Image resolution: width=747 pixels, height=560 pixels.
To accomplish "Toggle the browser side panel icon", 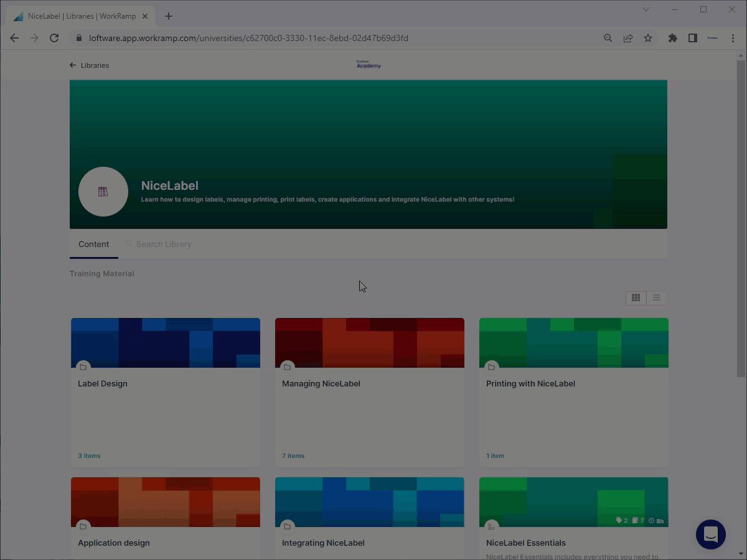I will coord(693,38).
